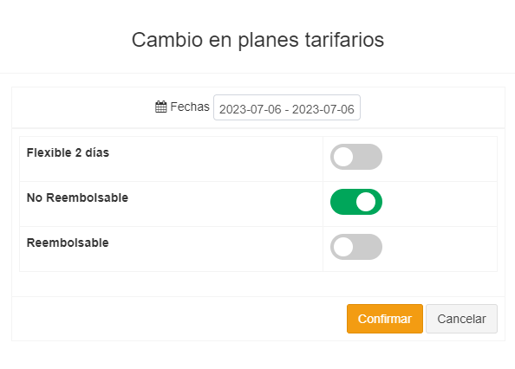Screen dimensions: 515x369
Task: Disable the No Reembolsable green switch
Action: pyautogui.click(x=356, y=202)
